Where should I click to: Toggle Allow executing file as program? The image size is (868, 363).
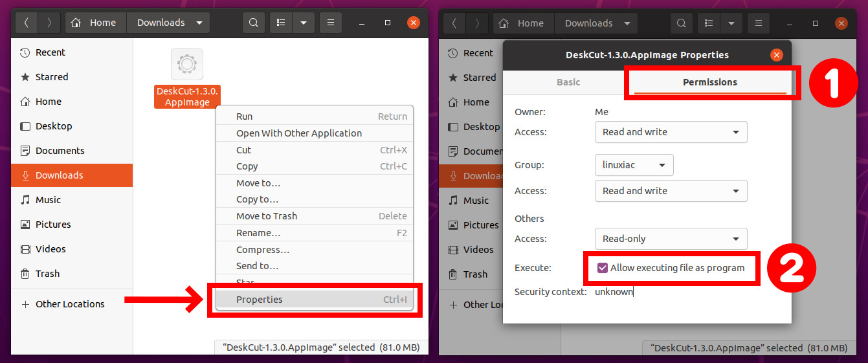[x=671, y=268]
